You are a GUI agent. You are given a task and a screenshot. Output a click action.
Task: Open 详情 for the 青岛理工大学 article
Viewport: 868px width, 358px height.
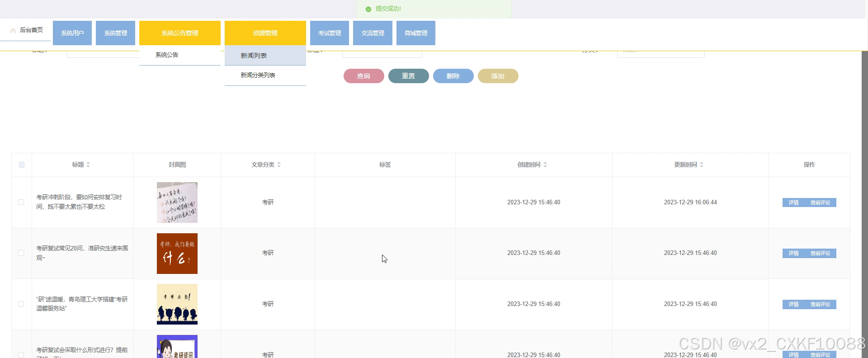[x=793, y=304]
